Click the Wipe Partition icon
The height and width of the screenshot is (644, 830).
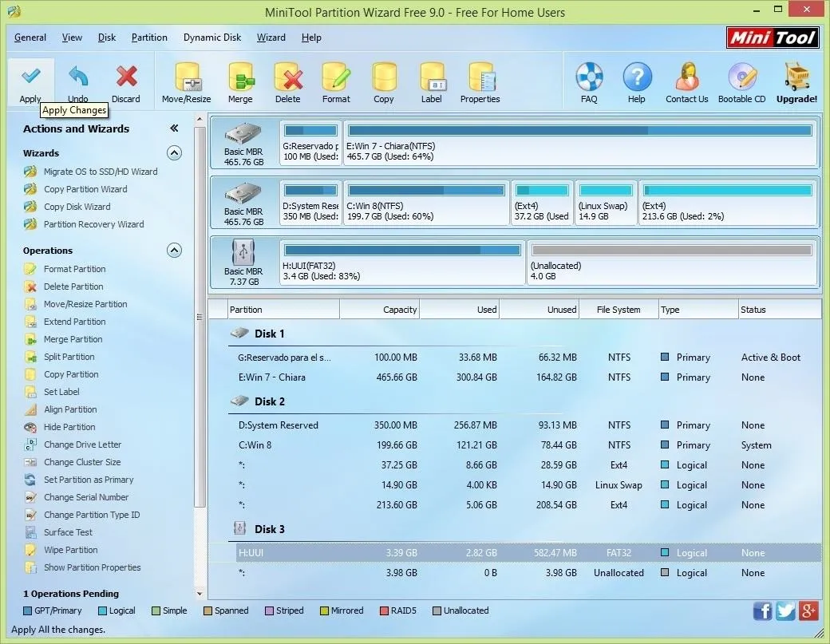pyautogui.click(x=30, y=550)
